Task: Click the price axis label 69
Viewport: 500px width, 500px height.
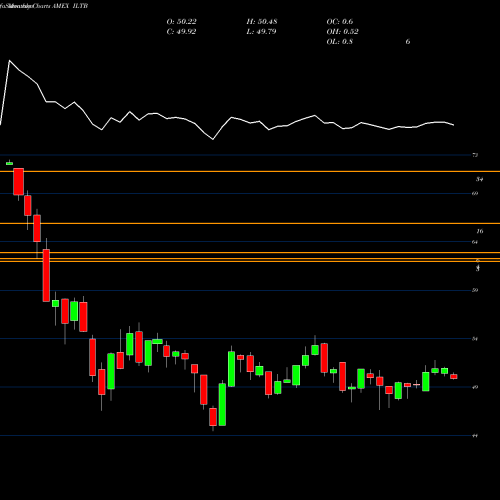Action: (x=475, y=193)
